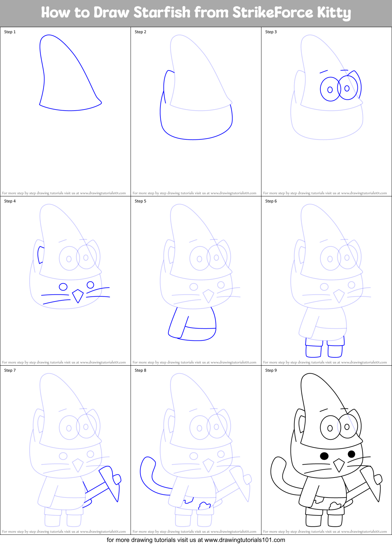Click the bottom footer text with drawingtutorials101.com

click(x=196, y=540)
